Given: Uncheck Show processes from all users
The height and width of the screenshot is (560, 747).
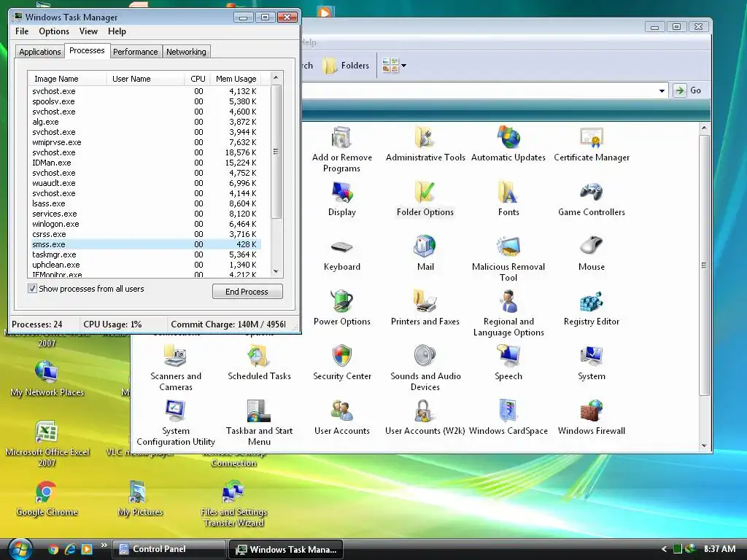Looking at the screenshot, I should tap(32, 289).
